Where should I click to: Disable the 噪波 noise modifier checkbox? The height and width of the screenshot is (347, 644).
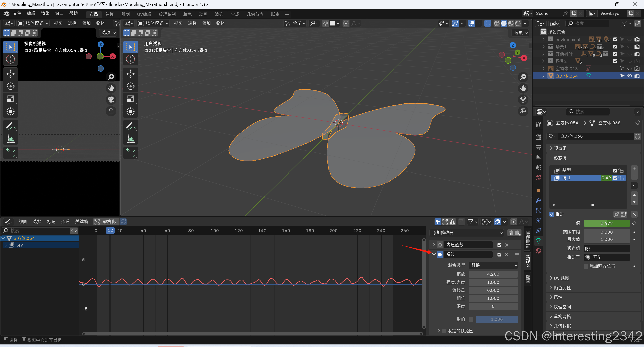[499, 255]
